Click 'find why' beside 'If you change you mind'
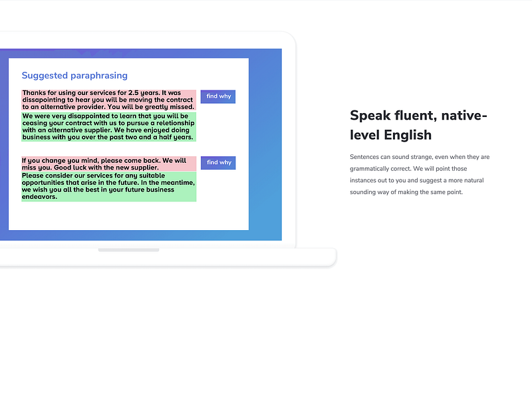The image size is (532, 399). pos(218,162)
